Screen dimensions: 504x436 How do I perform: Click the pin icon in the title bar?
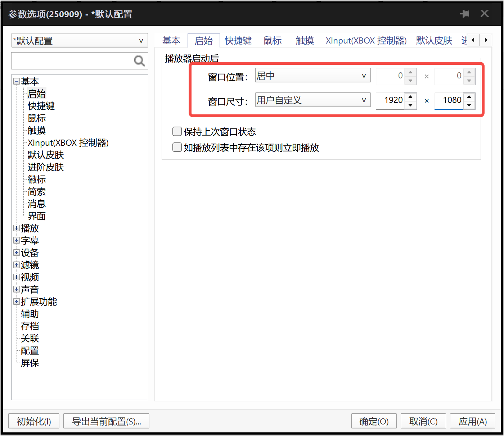click(x=465, y=13)
